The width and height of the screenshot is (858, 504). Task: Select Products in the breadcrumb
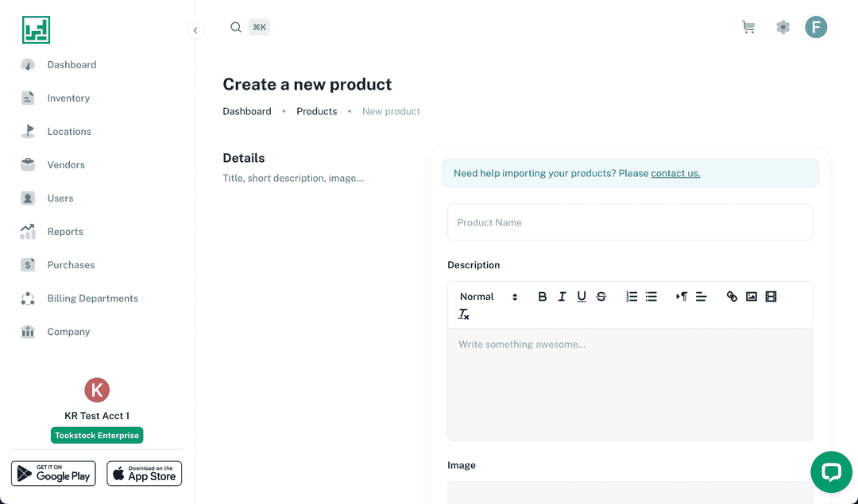(x=316, y=111)
